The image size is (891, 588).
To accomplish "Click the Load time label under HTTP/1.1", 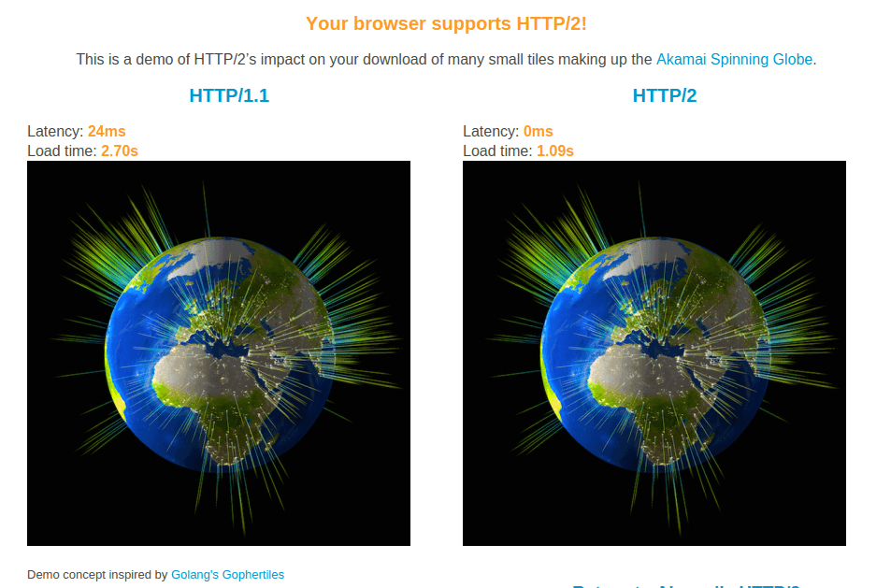I will coord(62,151).
